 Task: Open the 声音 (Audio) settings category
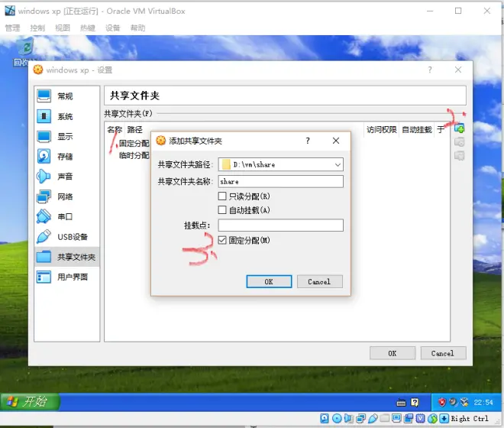tap(66, 177)
